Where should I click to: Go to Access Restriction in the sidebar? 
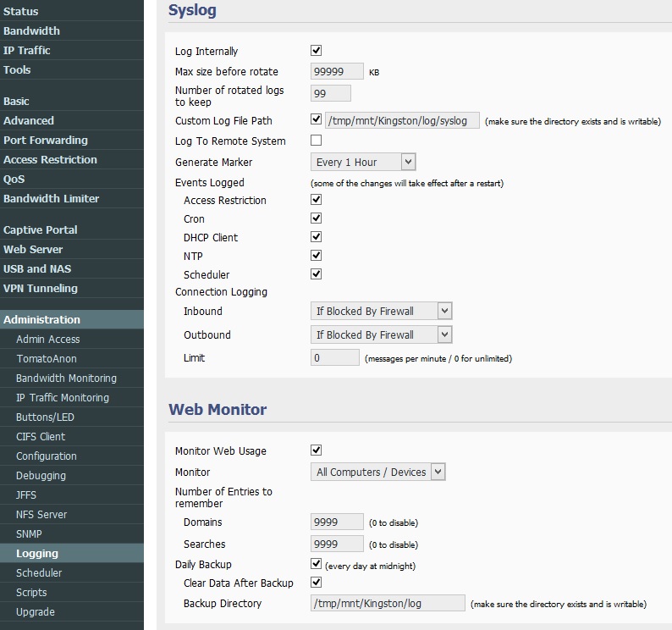pyautogui.click(x=72, y=159)
